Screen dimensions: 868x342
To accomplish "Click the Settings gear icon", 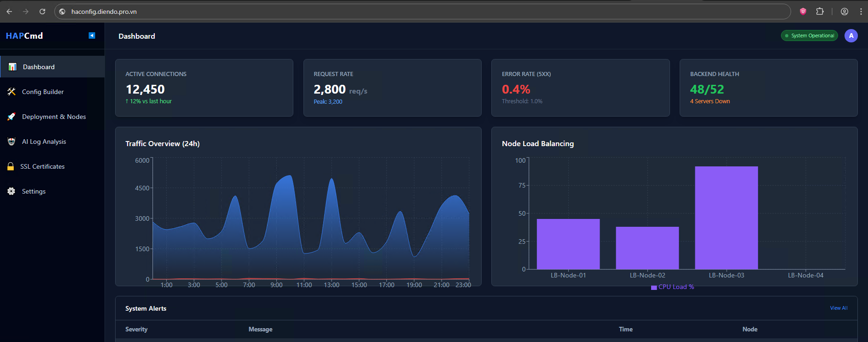I will pos(12,191).
